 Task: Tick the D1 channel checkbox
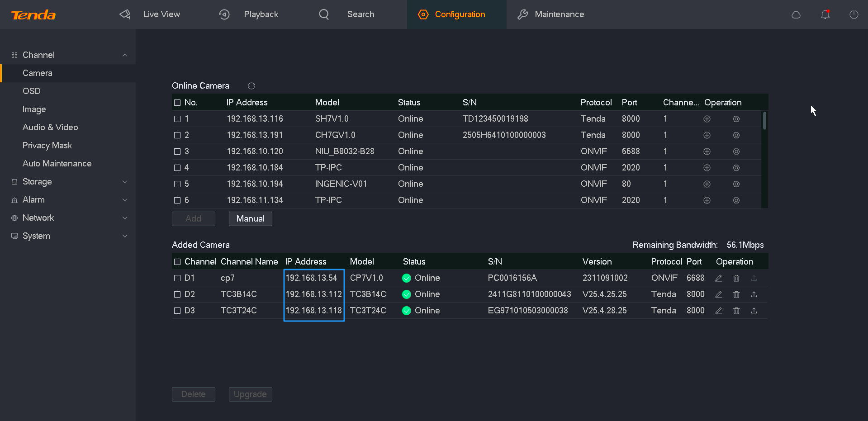(177, 278)
